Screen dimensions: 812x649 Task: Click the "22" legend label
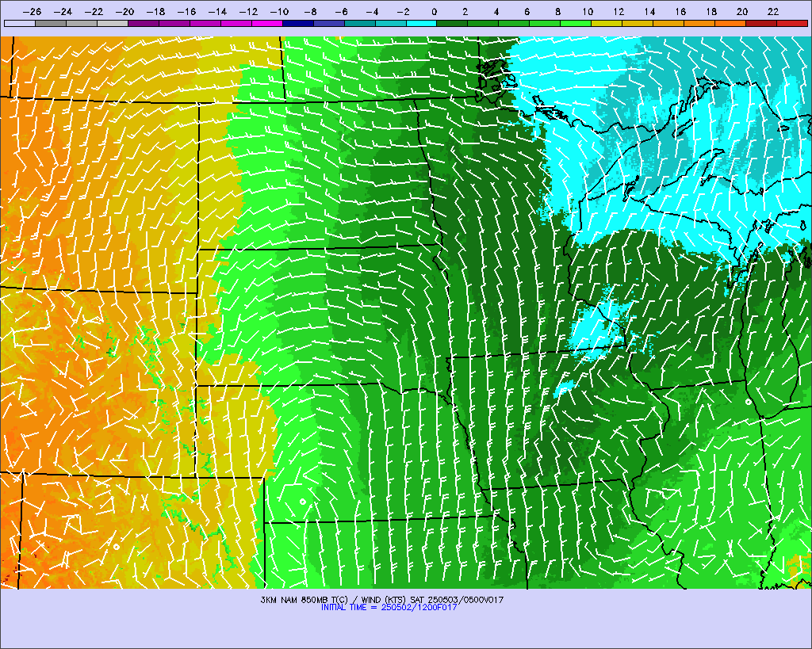coord(773,11)
